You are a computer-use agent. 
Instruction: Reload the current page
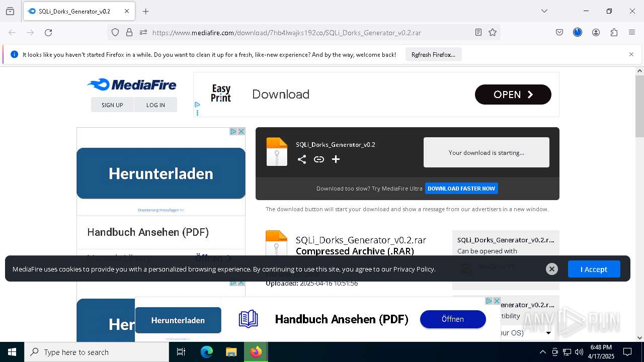(x=48, y=32)
